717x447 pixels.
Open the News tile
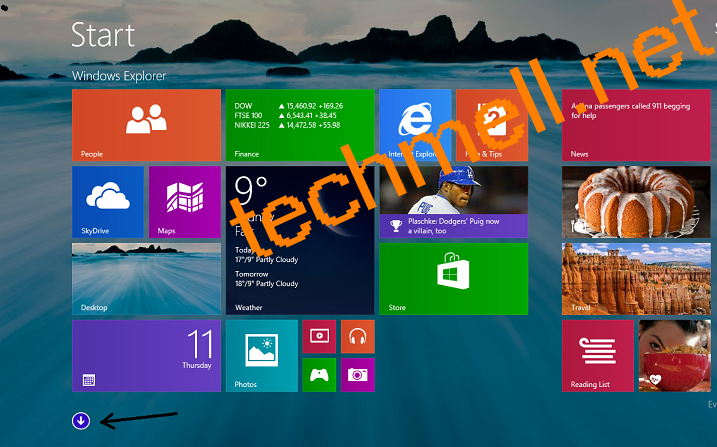pos(636,125)
